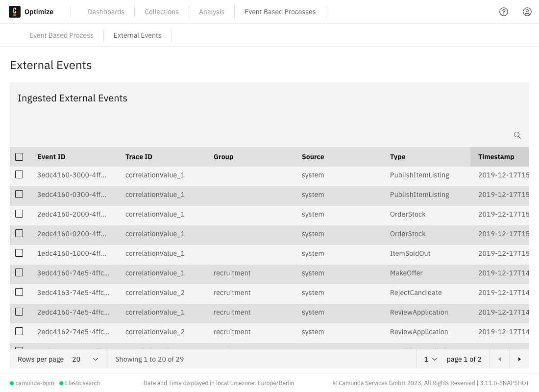Switch to the Event Based Process tab
Image resolution: width=539 pixels, height=392 pixels.
[x=61, y=35]
